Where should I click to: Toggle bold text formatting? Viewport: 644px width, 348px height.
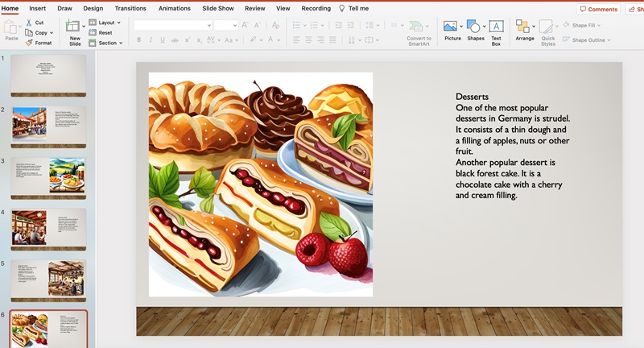coord(138,39)
